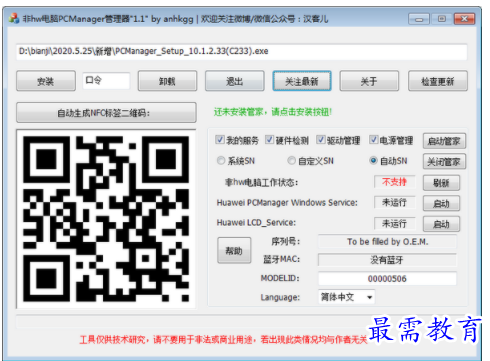The width and height of the screenshot is (490, 361).
Task: Click the generated NFC QR code image
Action: pos(106,219)
